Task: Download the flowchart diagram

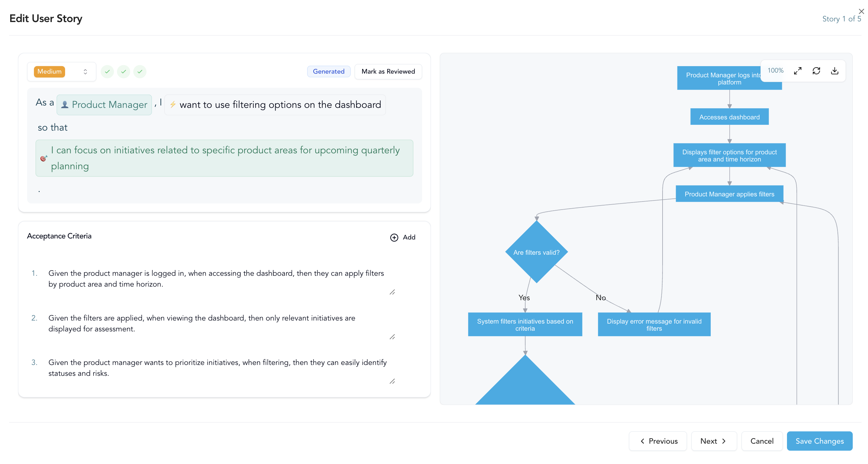Action: [835, 71]
